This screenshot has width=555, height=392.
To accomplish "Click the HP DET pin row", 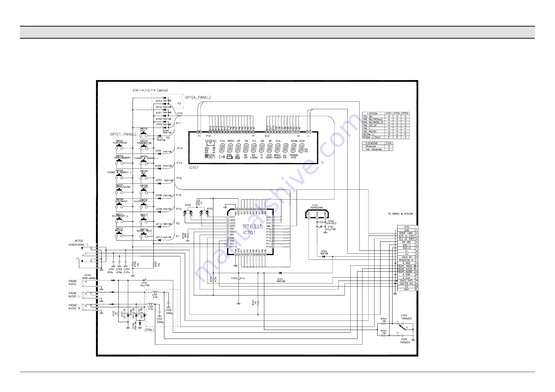I will coord(408,242).
